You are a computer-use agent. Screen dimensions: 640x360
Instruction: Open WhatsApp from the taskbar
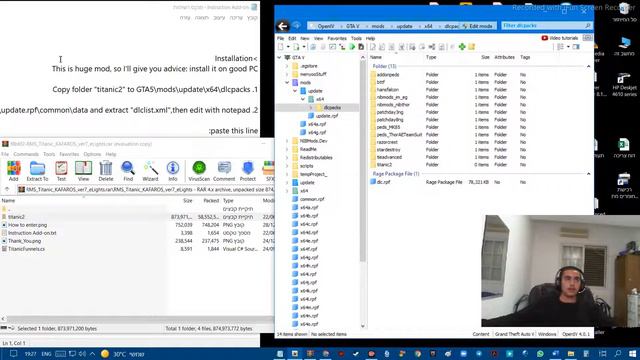click(x=540, y=353)
